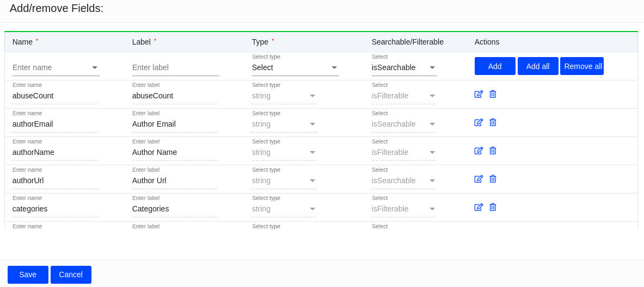Click the Add all button
The image size is (644, 287).
click(x=538, y=66)
